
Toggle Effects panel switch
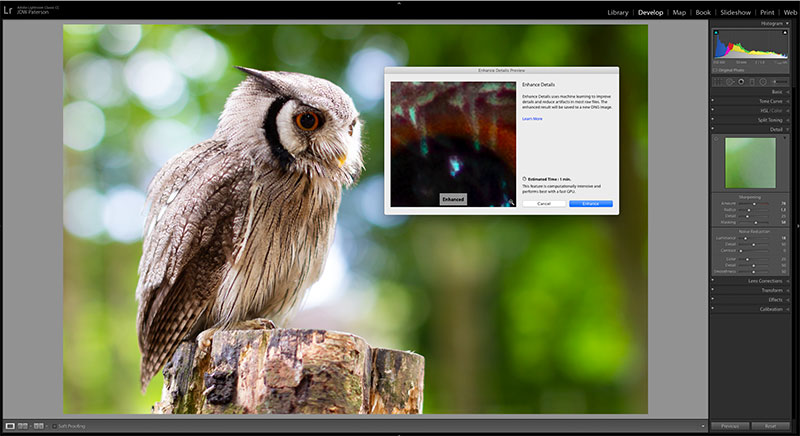click(713, 298)
